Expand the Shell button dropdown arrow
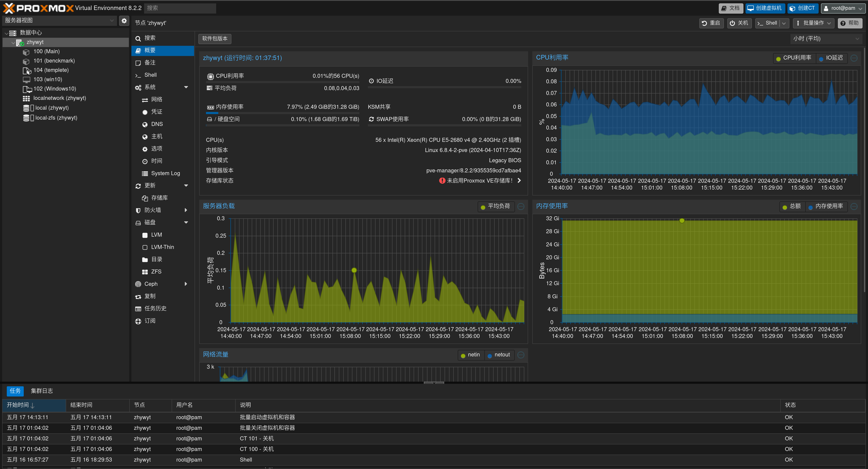Viewport: 868px width, 469px height. coord(784,23)
